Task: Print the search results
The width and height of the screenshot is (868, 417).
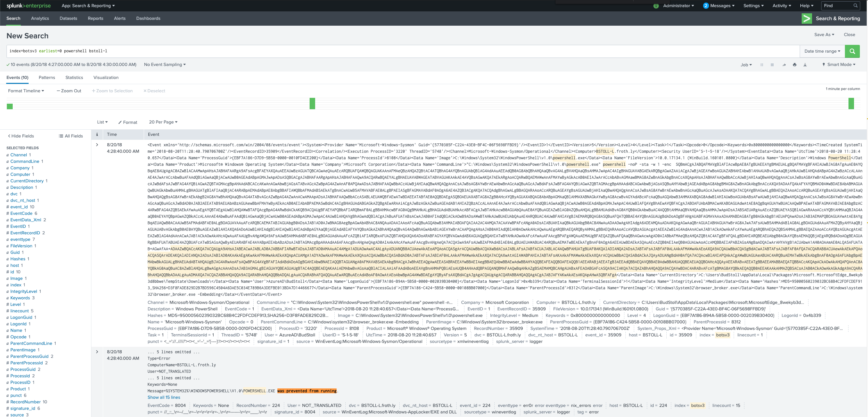Action: (x=795, y=65)
